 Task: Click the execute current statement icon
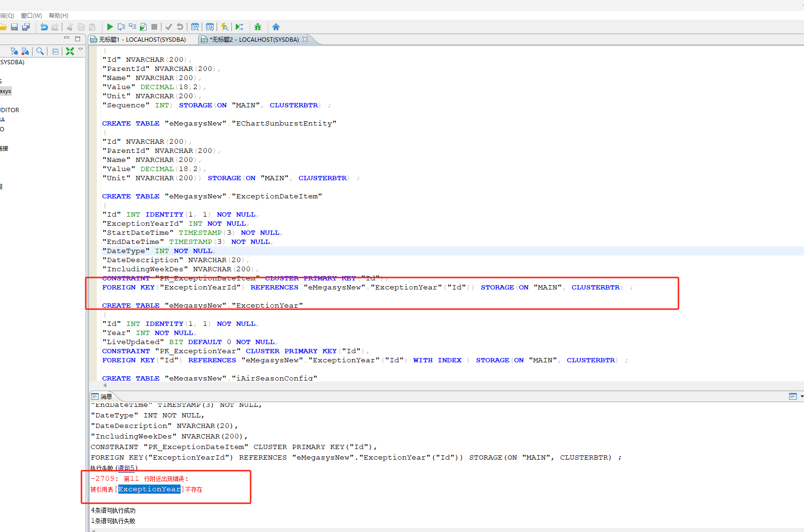121,27
